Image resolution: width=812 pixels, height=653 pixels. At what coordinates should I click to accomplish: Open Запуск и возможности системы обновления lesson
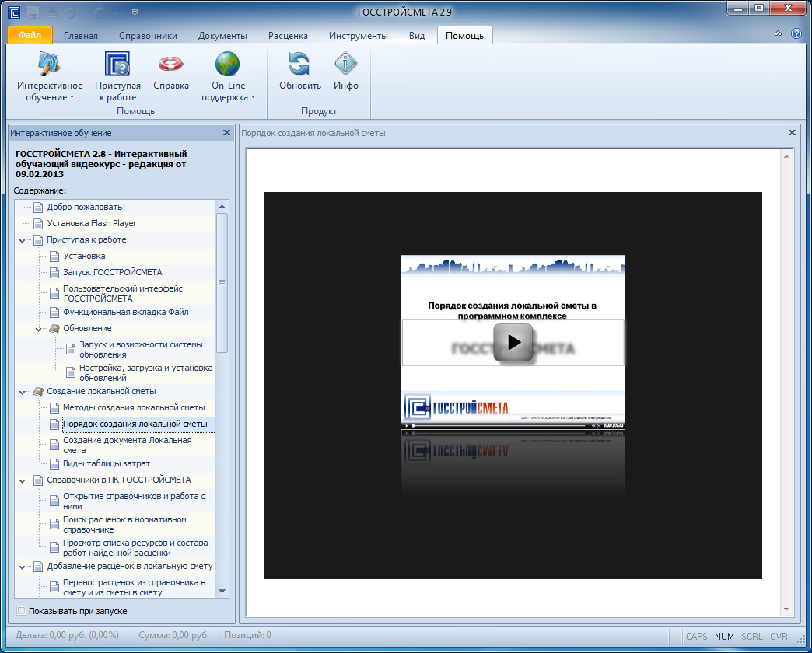(x=141, y=350)
